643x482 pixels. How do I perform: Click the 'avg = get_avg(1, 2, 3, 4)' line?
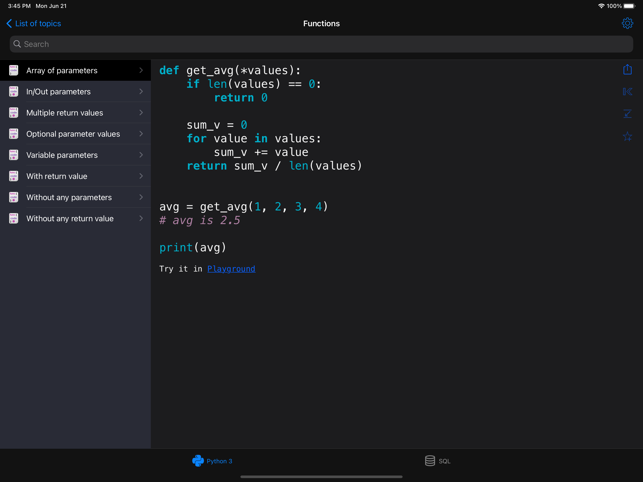click(244, 206)
